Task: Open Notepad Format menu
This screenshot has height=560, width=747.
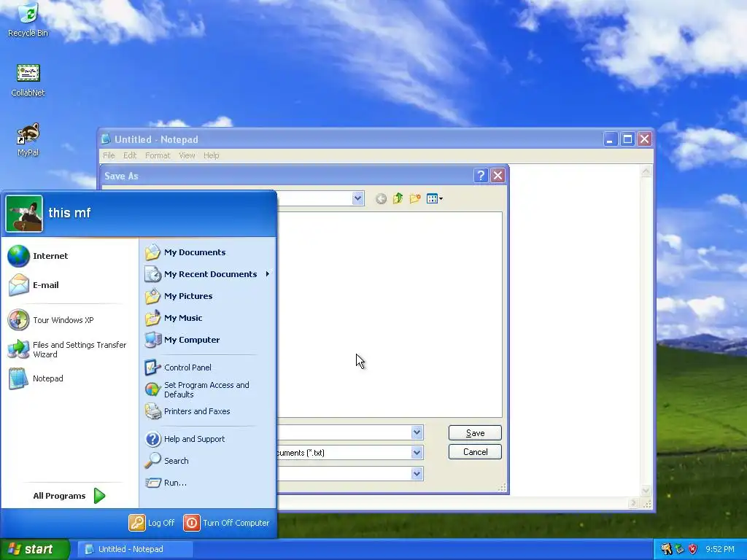Action: 158,155
